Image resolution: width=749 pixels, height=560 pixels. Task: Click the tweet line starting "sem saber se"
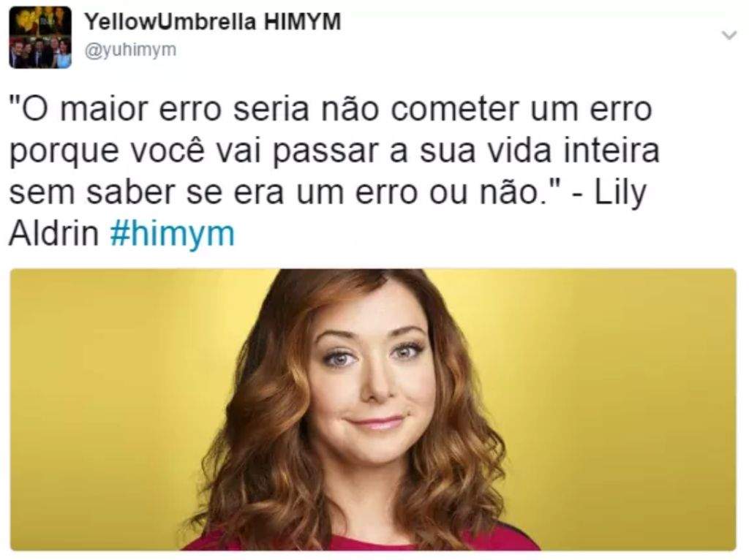(x=328, y=192)
